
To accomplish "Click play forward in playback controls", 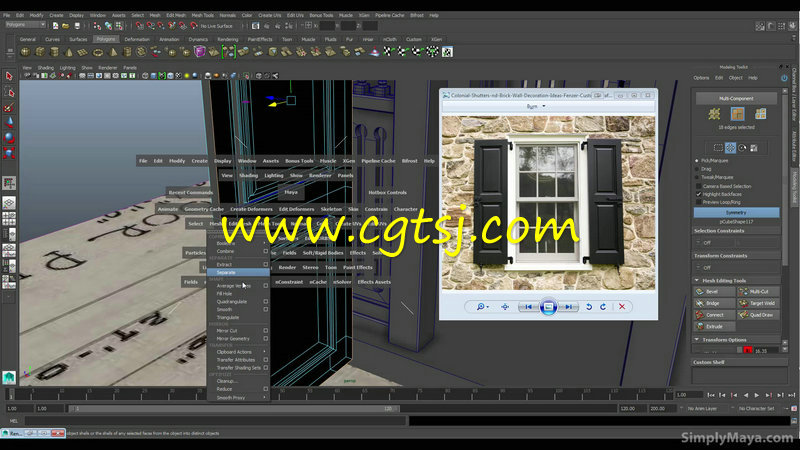I will 757,395.
